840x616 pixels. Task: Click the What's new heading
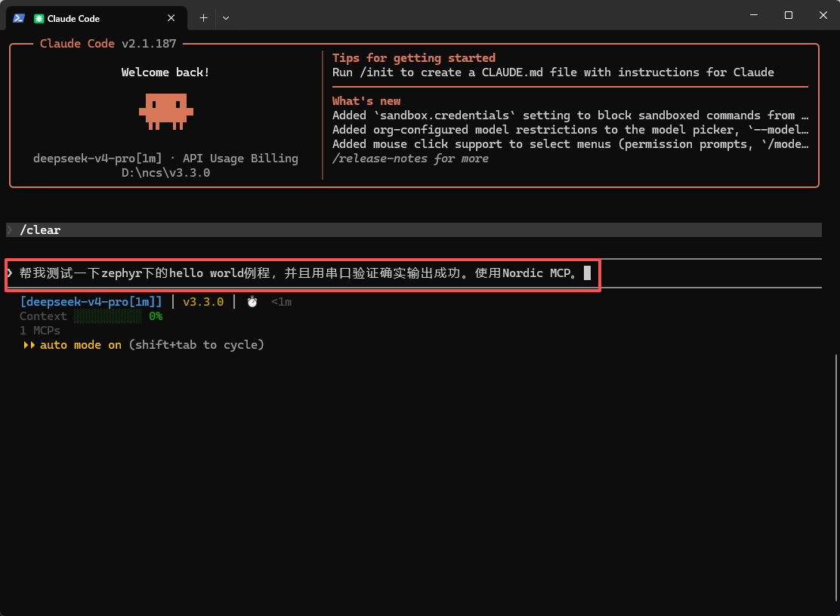click(x=366, y=101)
